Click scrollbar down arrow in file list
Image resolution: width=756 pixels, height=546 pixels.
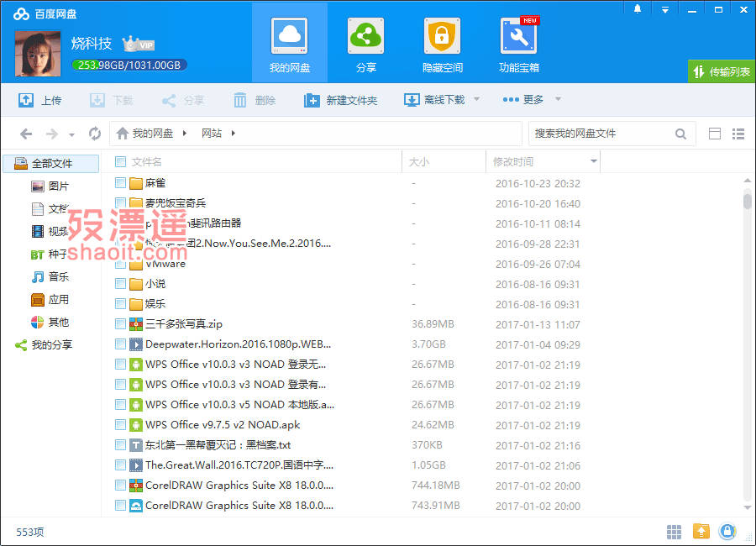click(x=748, y=507)
